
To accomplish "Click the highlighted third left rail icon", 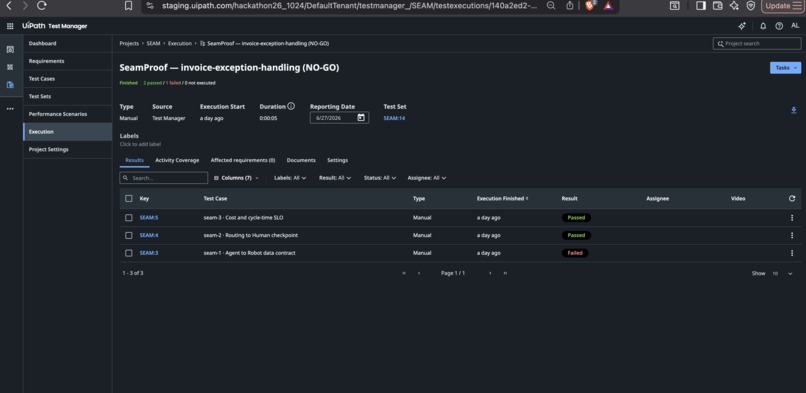I will point(10,85).
